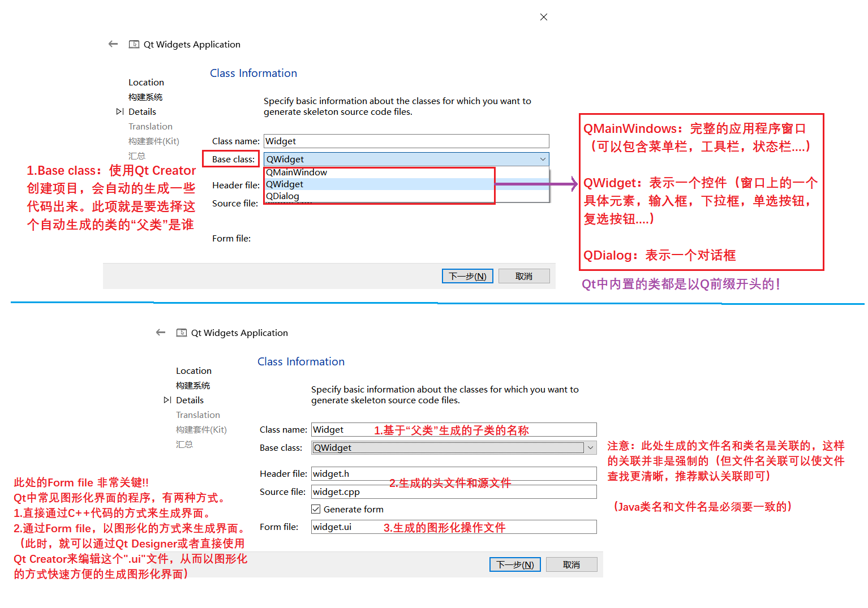Select the 构建套件(Kit) step in the upper wizard
The width and height of the screenshot is (868, 608).
tap(154, 141)
